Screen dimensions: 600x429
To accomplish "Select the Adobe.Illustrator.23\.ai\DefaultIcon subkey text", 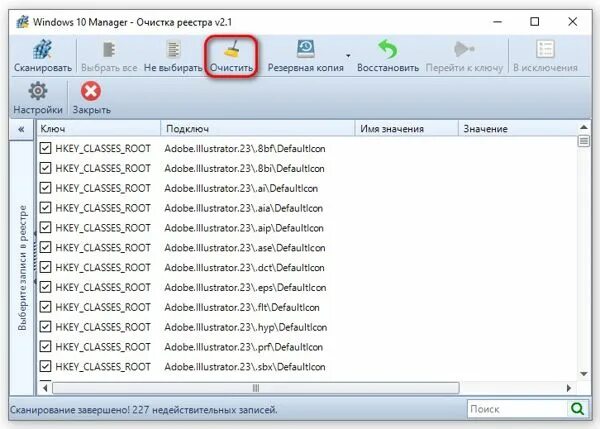I will (241, 188).
